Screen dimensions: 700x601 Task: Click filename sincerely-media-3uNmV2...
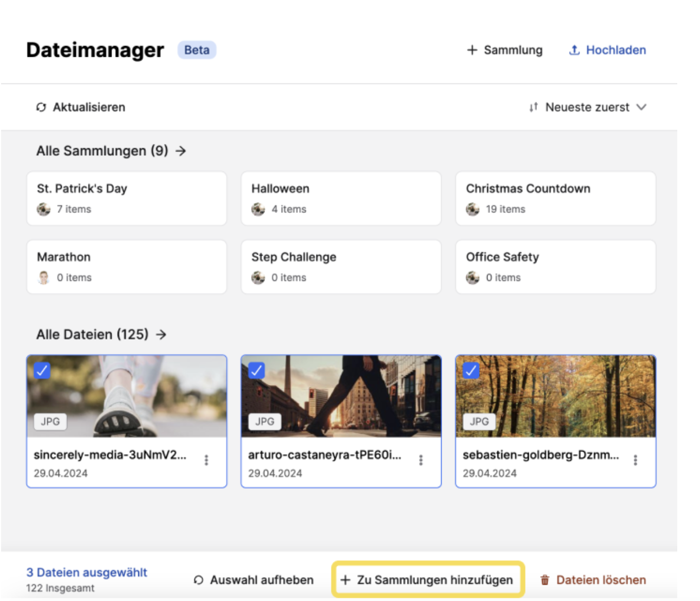pyautogui.click(x=110, y=455)
